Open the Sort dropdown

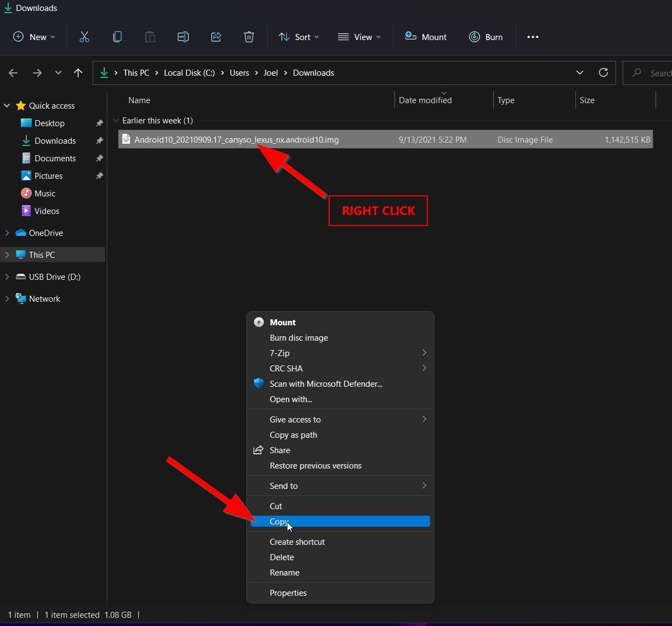tap(298, 37)
